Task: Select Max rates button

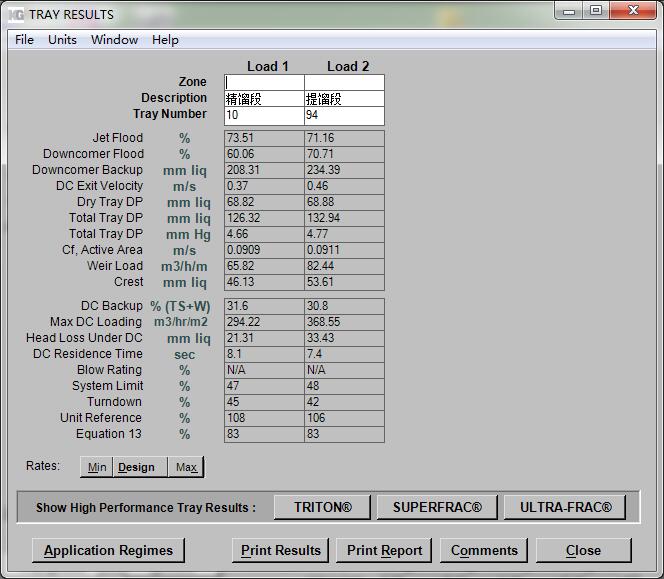Action: pyautogui.click(x=186, y=467)
